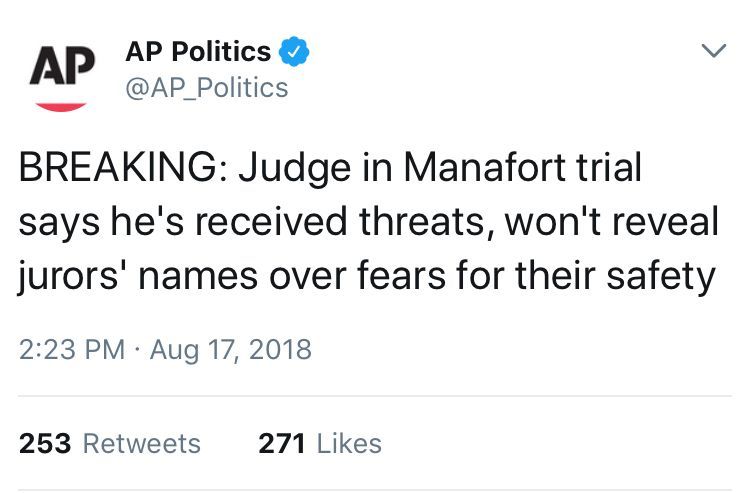Click the black AP letters in the logo
Image resolution: width=750 pixels, height=493 pixels.
point(62,66)
